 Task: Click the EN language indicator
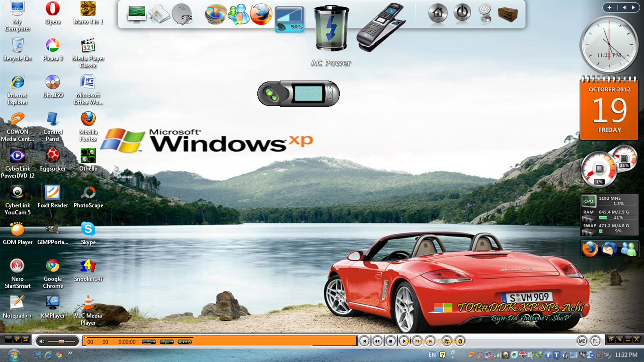coord(432,355)
